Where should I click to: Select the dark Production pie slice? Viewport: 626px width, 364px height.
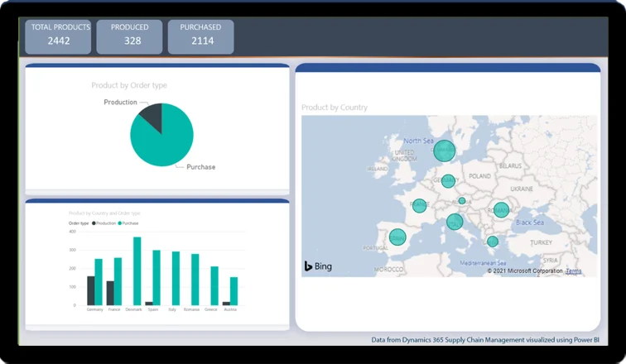(x=152, y=117)
